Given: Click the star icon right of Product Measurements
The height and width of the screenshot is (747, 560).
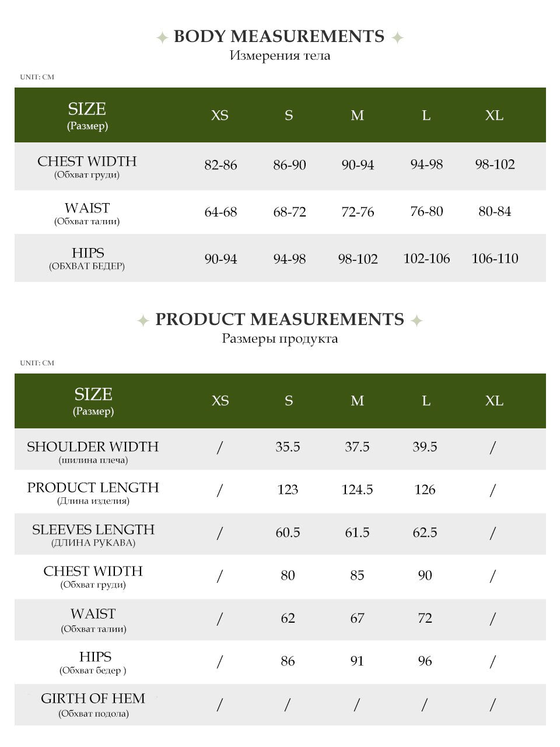Looking at the screenshot, I should (416, 320).
